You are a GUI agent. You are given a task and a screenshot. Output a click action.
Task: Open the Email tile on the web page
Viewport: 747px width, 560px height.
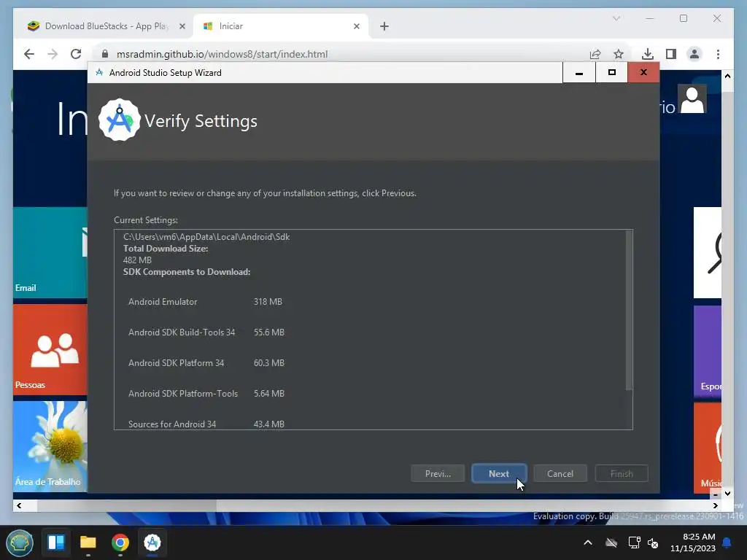[50, 252]
